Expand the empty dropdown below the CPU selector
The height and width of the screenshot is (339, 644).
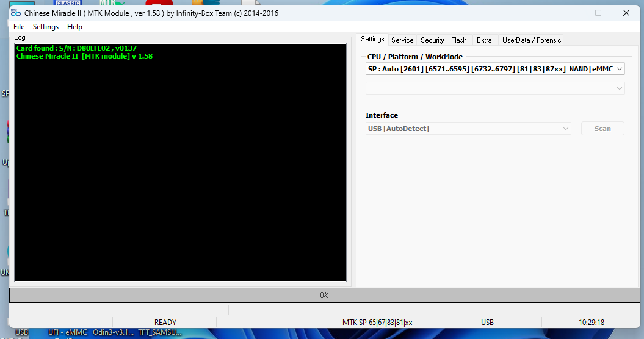[x=495, y=88]
